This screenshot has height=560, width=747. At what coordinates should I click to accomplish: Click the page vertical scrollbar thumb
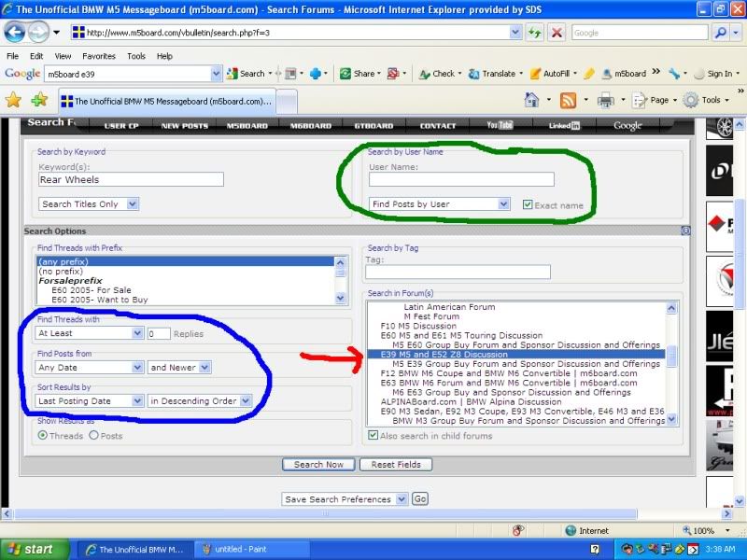tap(740, 254)
